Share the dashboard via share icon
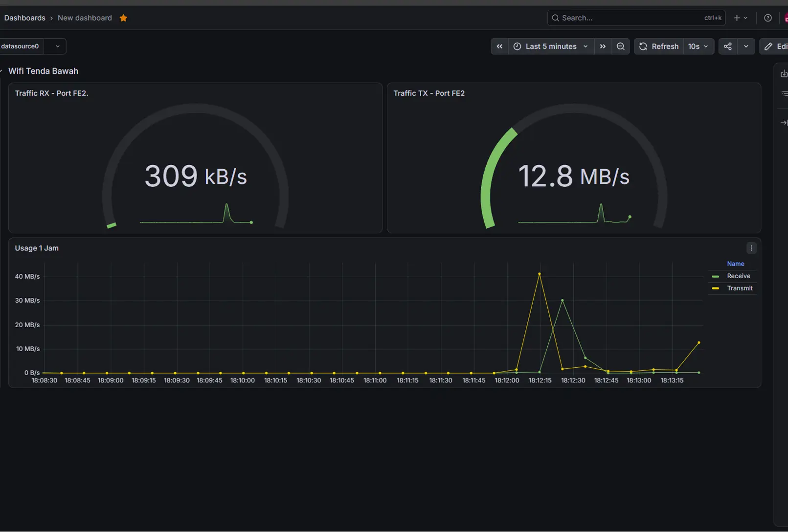Viewport: 788px width, 532px height. (728, 46)
